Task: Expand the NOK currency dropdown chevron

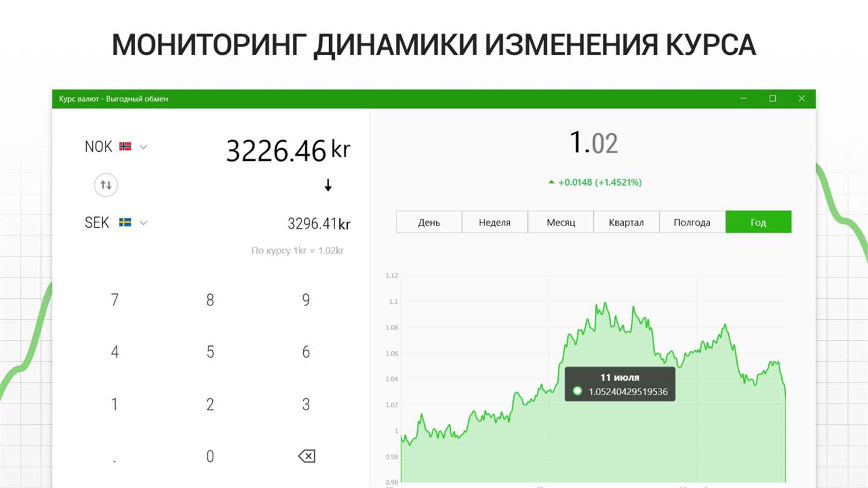Action: click(143, 146)
